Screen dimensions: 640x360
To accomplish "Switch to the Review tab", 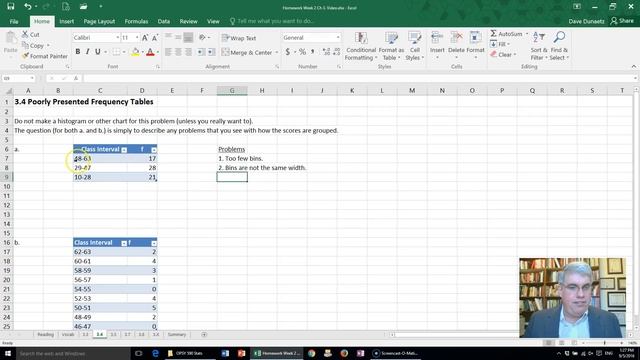I will (189, 21).
